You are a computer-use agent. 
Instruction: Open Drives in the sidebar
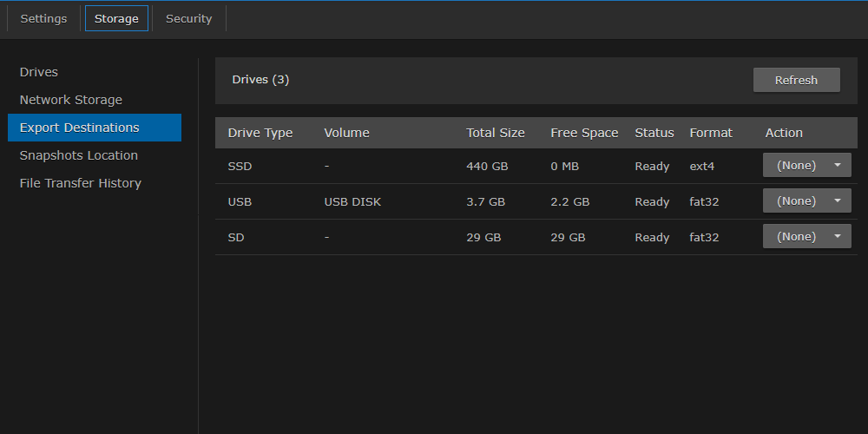point(39,72)
